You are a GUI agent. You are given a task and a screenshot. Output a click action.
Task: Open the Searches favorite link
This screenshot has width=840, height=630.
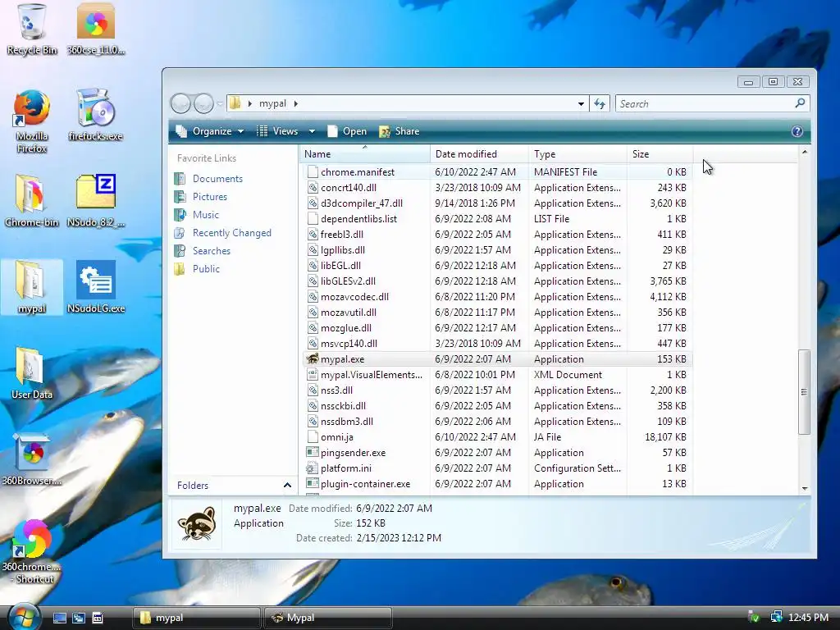click(212, 251)
